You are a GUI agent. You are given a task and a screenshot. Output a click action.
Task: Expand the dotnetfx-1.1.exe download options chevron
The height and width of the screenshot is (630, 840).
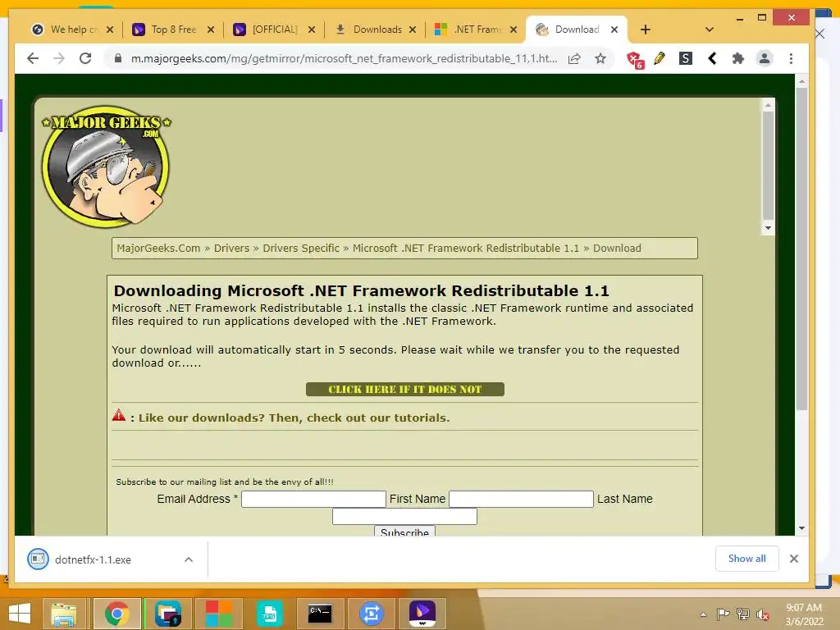pos(189,559)
